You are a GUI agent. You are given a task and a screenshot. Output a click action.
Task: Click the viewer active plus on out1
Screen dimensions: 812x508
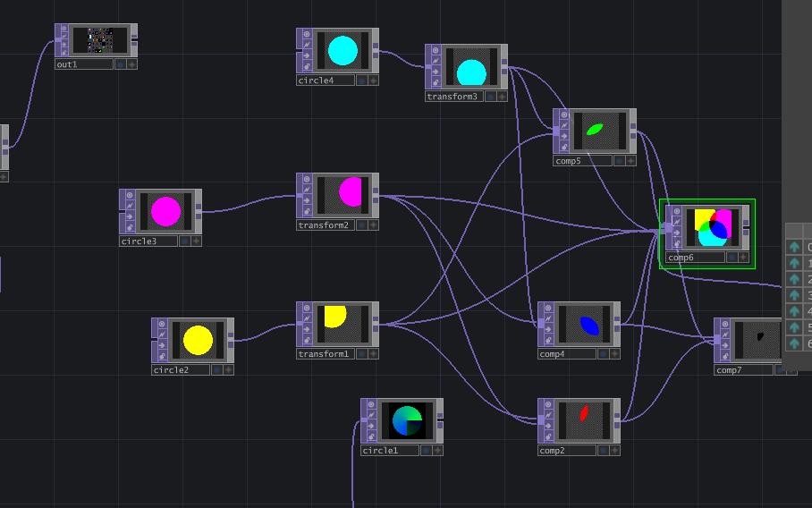[132, 64]
